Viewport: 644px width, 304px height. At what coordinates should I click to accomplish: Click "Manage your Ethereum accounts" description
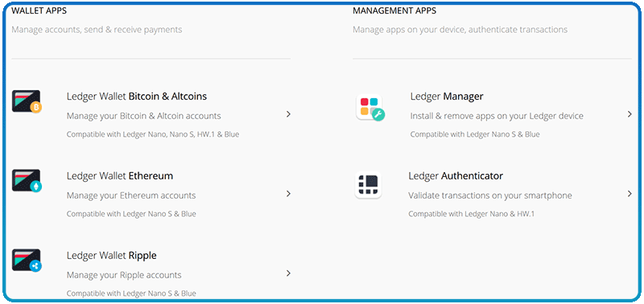pos(131,195)
